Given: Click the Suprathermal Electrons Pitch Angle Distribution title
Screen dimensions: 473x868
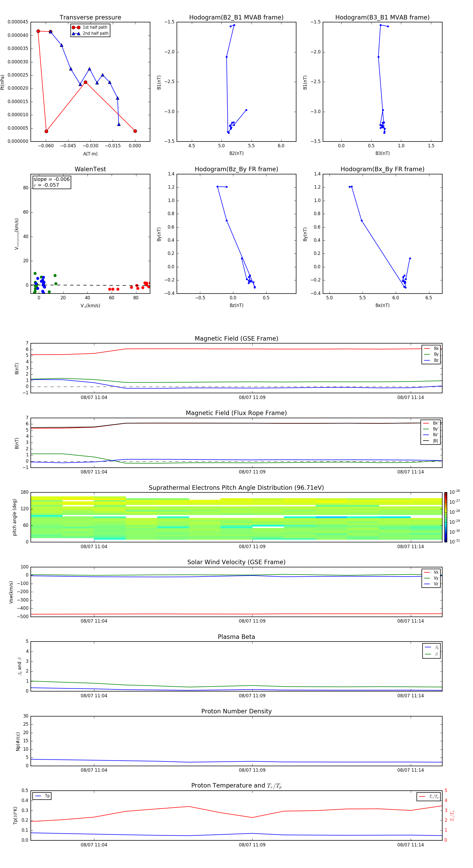Looking at the screenshot, I should [x=236, y=488].
